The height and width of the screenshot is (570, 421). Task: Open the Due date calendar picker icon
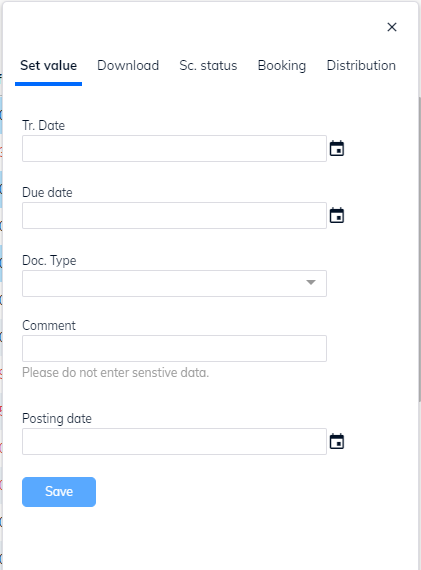[337, 216]
